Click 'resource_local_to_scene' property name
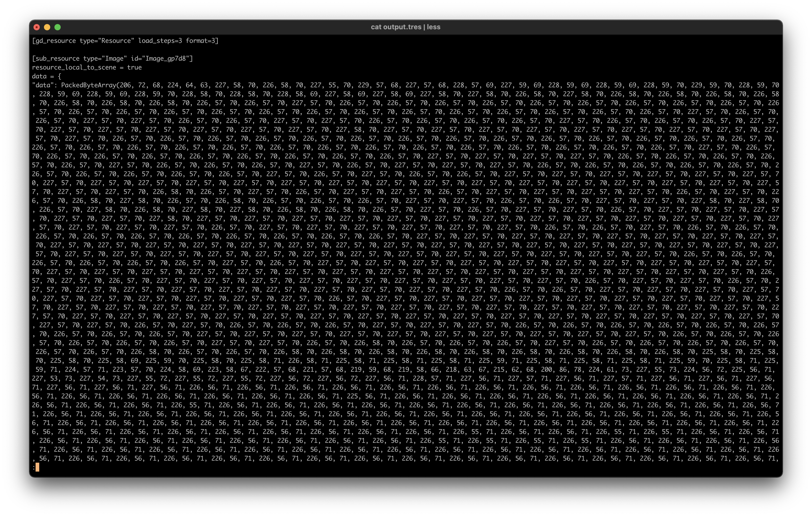812x516 pixels. click(74, 67)
